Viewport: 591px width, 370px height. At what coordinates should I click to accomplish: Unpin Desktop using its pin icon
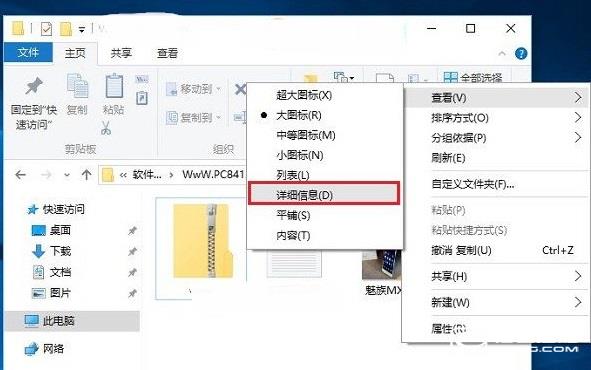pyautogui.click(x=132, y=230)
